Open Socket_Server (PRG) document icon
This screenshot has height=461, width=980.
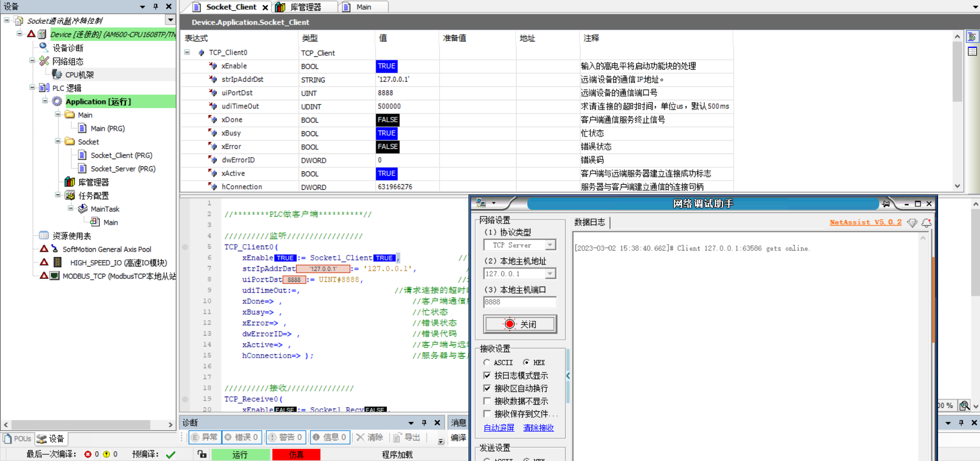click(82, 168)
